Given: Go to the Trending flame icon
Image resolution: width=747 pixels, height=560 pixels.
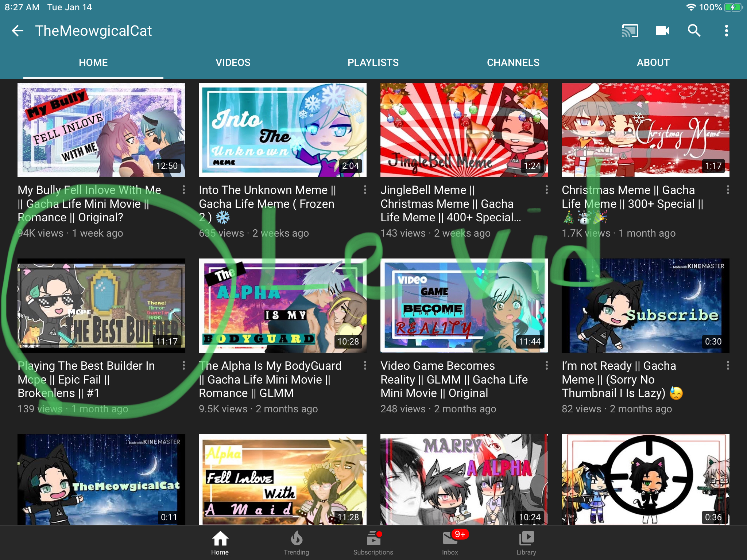Looking at the screenshot, I should tap(296, 543).
